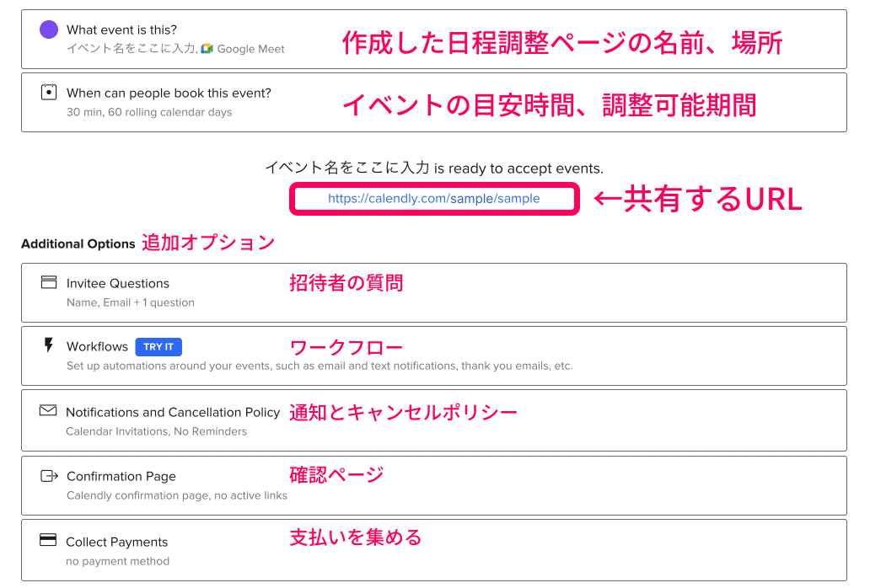Screen dimensions: 870x588
Task: Click "30 min, 60 rolling calendar days"
Action: pyautogui.click(x=149, y=112)
